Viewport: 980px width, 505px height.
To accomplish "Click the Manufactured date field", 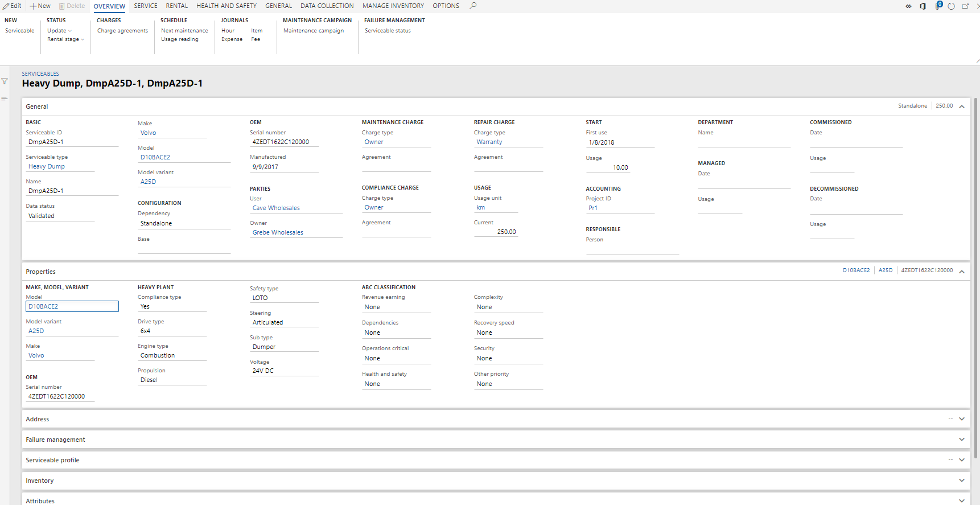I will [x=284, y=167].
